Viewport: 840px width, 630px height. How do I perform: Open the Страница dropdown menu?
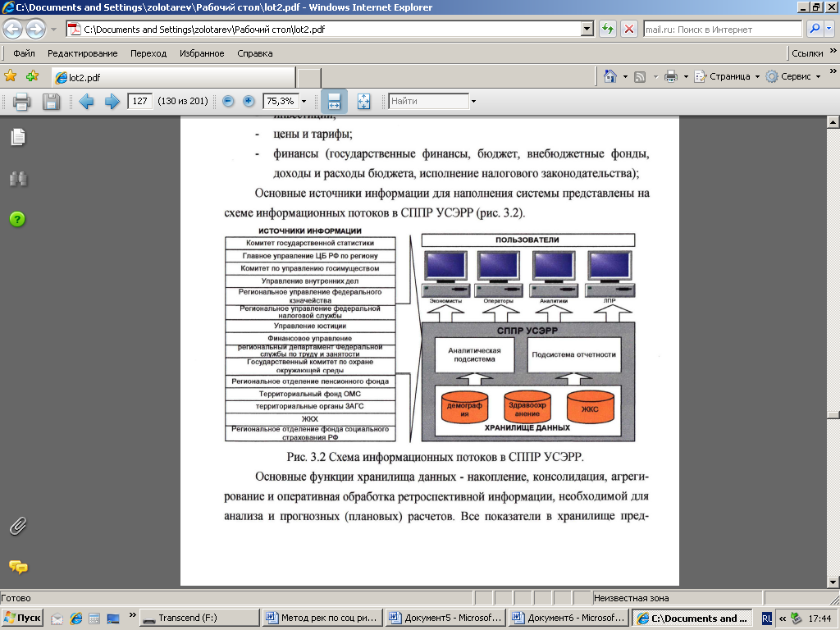[x=727, y=76]
